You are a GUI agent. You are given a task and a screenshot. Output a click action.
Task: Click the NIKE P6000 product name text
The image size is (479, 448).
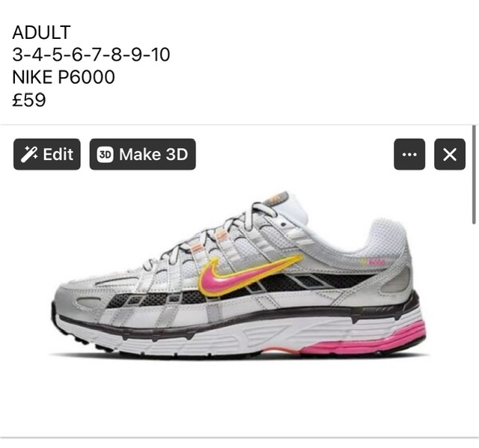64,77
